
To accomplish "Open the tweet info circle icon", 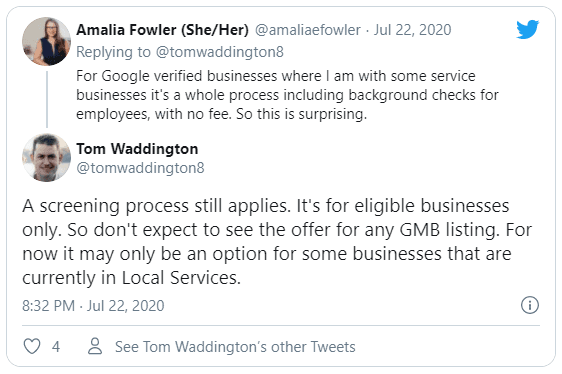I will (530, 305).
